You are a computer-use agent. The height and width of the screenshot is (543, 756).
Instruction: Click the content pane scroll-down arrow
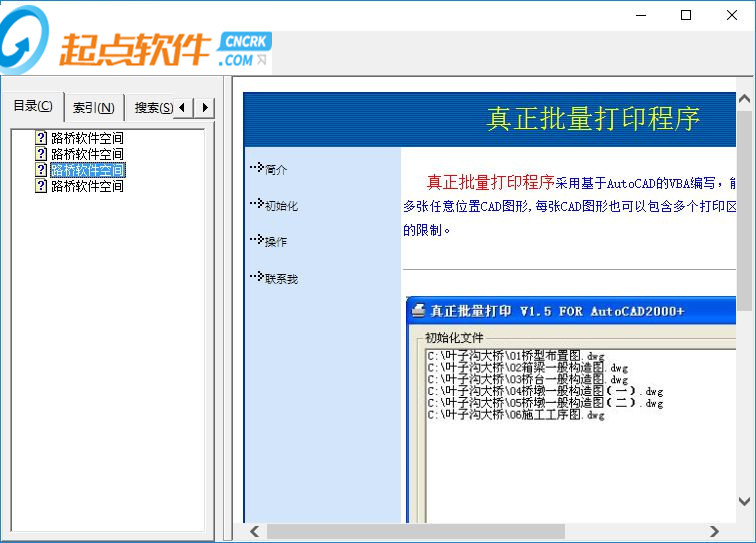744,502
